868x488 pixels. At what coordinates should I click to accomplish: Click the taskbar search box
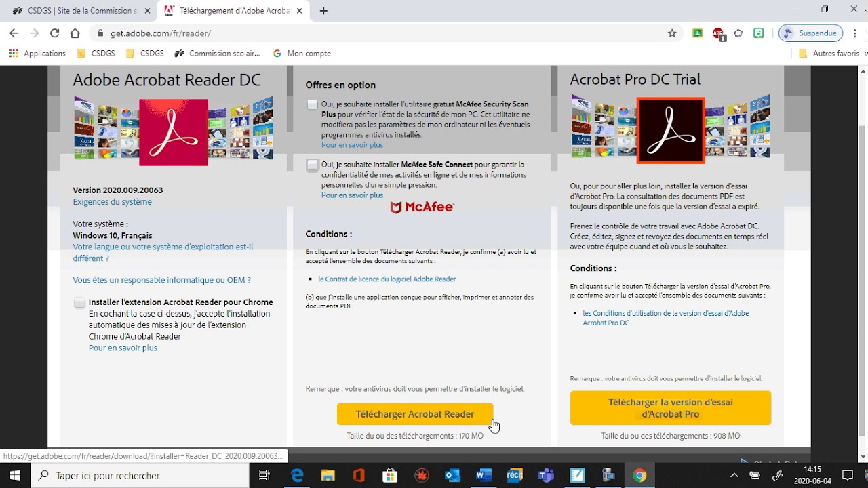[140, 476]
